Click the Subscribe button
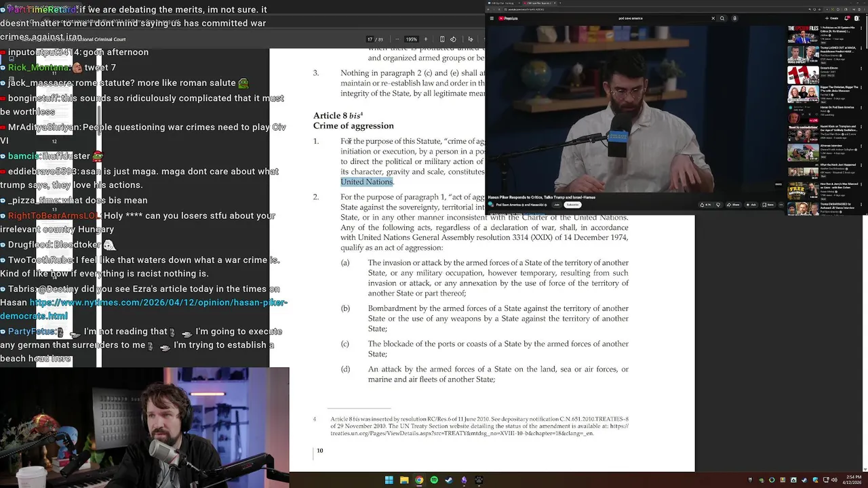The width and height of the screenshot is (868, 488). point(572,205)
